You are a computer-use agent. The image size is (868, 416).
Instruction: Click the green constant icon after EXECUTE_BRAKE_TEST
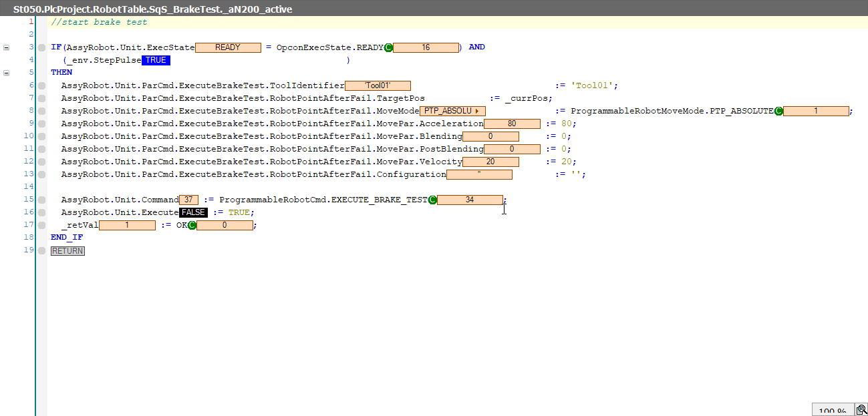432,200
